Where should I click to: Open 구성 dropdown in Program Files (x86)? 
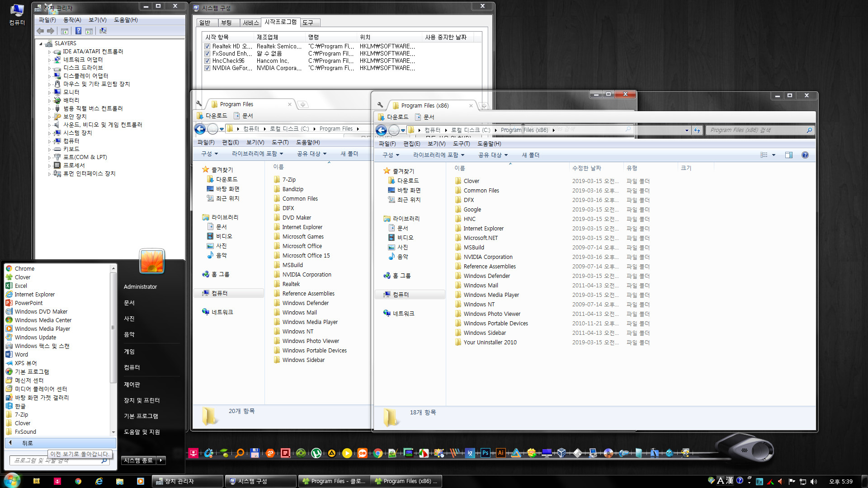[391, 155]
